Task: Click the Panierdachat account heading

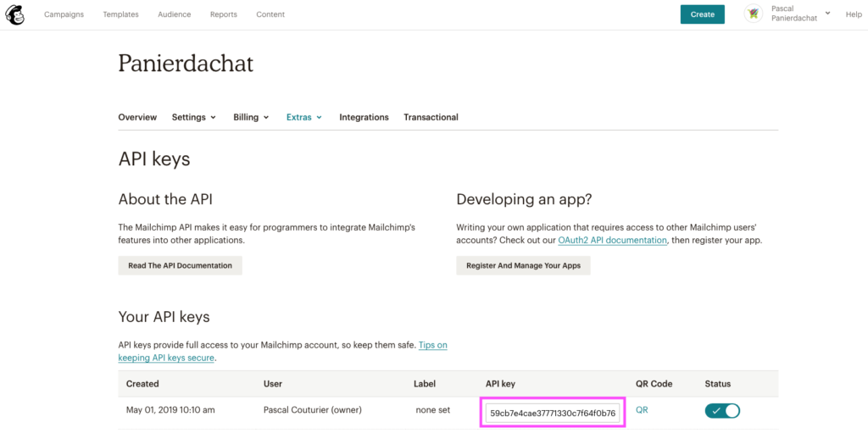Action: click(186, 64)
